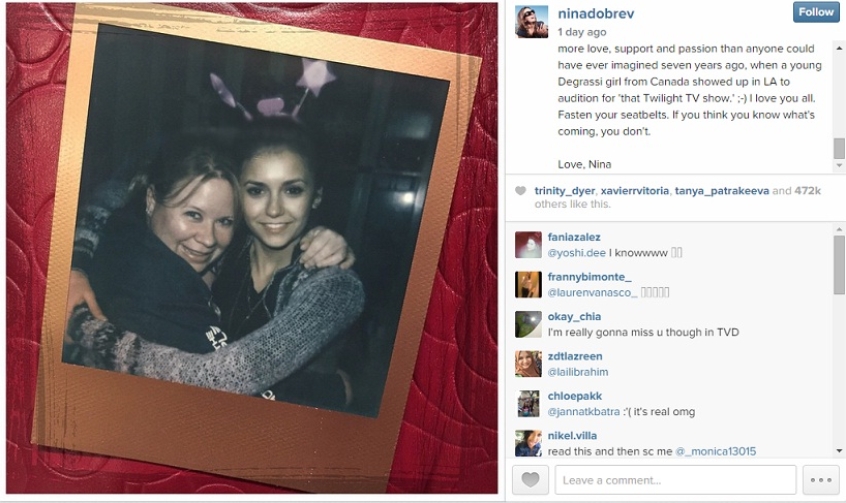Image resolution: width=846 pixels, height=503 pixels.
Task: Open the three-dots more options button
Action: [x=821, y=479]
